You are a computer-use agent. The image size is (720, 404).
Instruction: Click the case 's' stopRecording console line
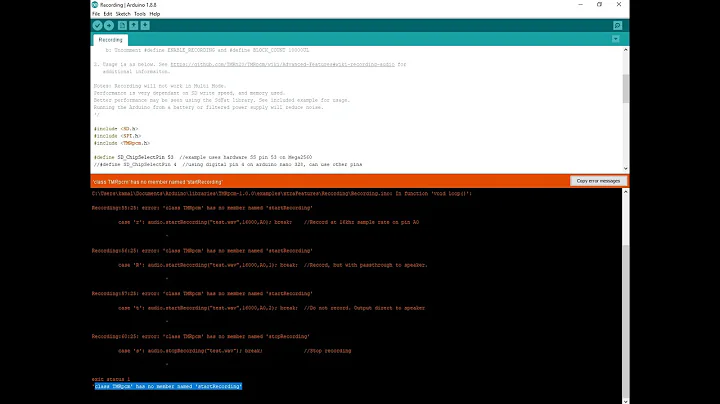235,351
